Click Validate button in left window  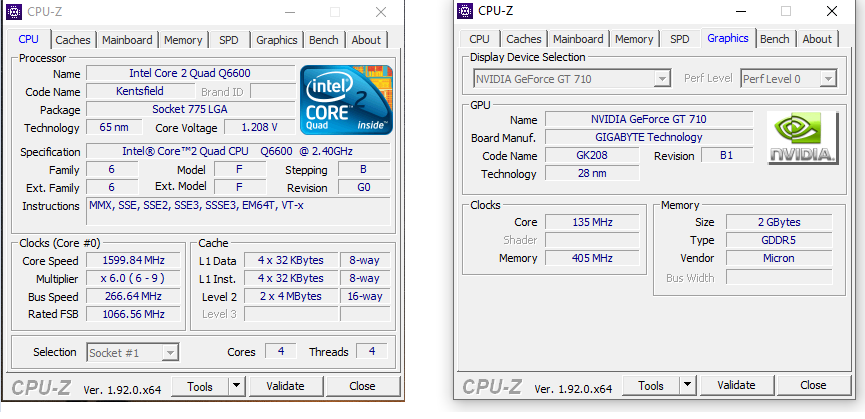[285, 386]
